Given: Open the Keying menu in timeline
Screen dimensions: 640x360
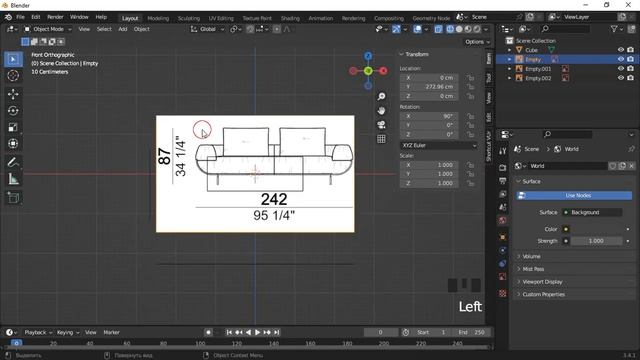Looking at the screenshot, I should [x=68, y=333].
